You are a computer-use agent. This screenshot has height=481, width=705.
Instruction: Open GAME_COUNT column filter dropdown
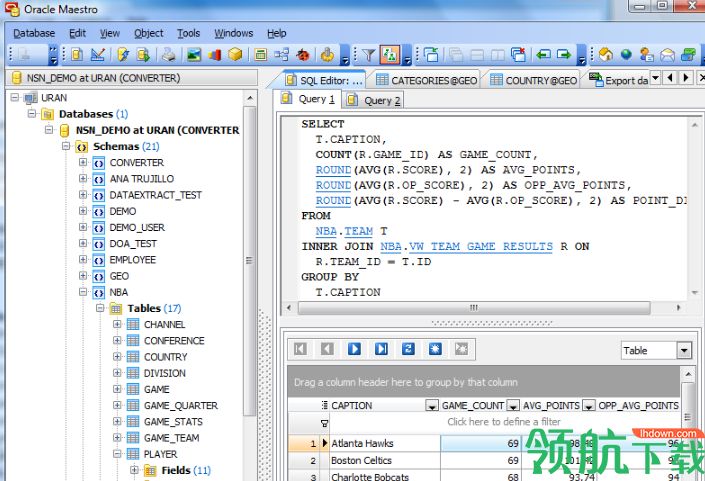click(x=513, y=406)
